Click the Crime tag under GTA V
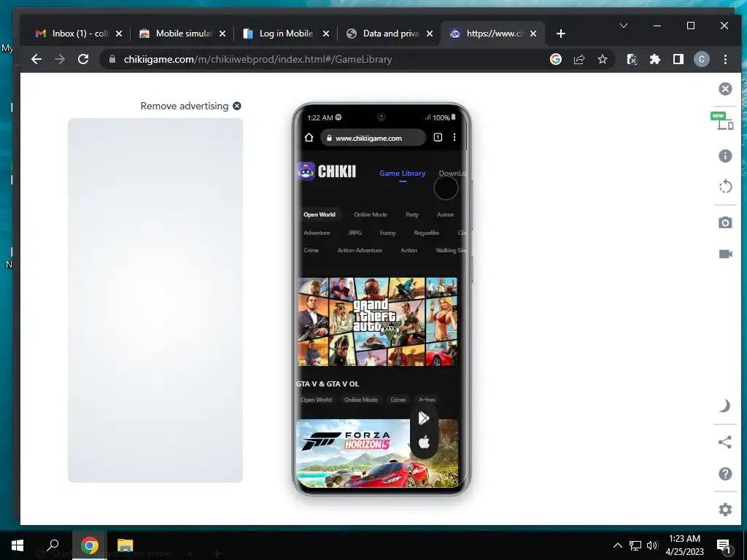Image resolution: width=747 pixels, height=560 pixels. 398,400
